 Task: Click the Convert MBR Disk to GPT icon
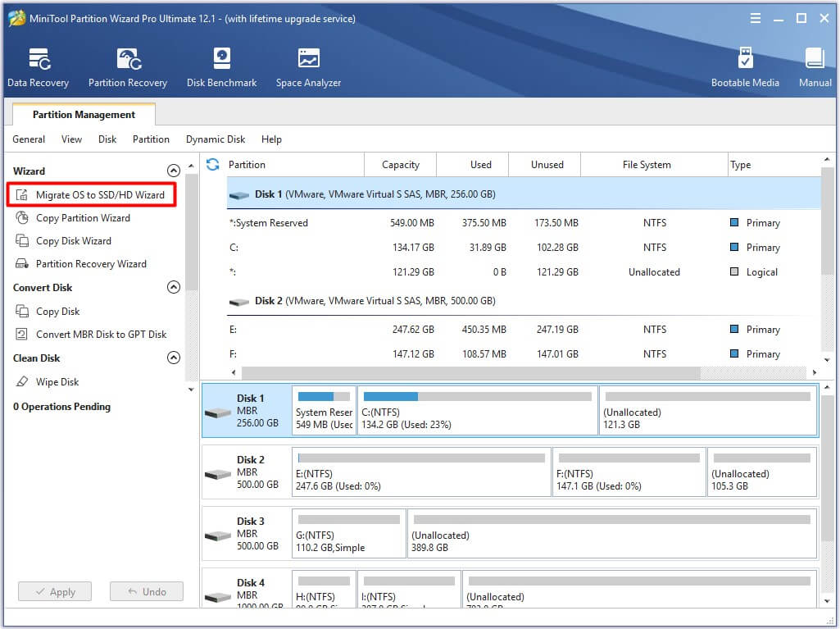pyautogui.click(x=22, y=334)
